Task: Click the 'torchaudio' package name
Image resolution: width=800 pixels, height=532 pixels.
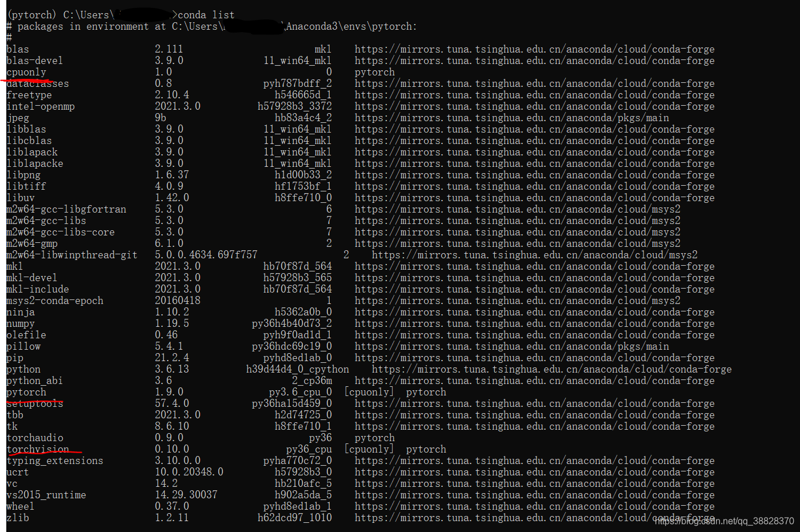Action: pyautogui.click(x=35, y=438)
